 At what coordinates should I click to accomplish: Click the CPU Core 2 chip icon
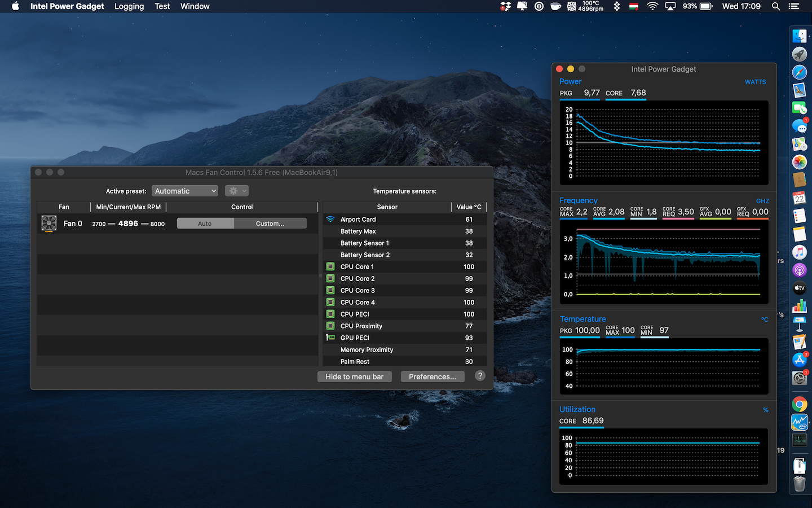tap(330, 278)
